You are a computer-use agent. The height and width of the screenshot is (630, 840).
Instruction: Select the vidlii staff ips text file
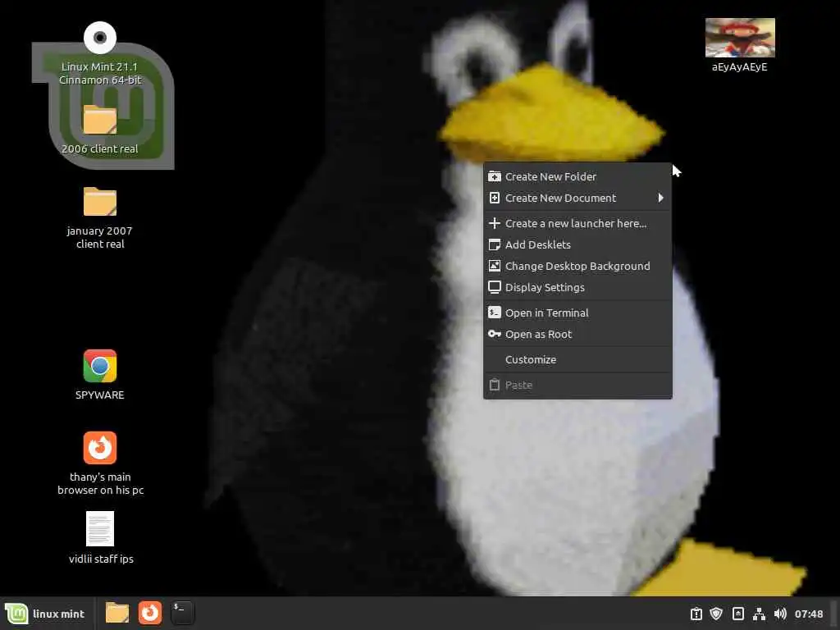pos(100,529)
